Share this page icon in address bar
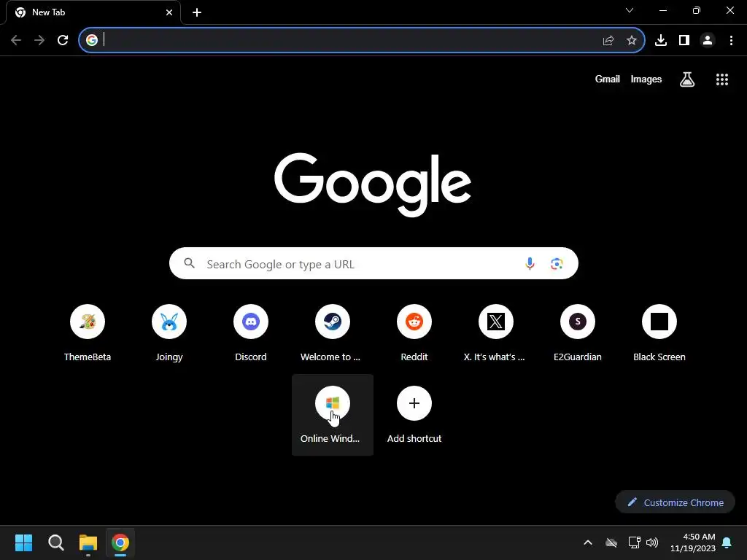The width and height of the screenshot is (747, 560). pyautogui.click(x=608, y=41)
